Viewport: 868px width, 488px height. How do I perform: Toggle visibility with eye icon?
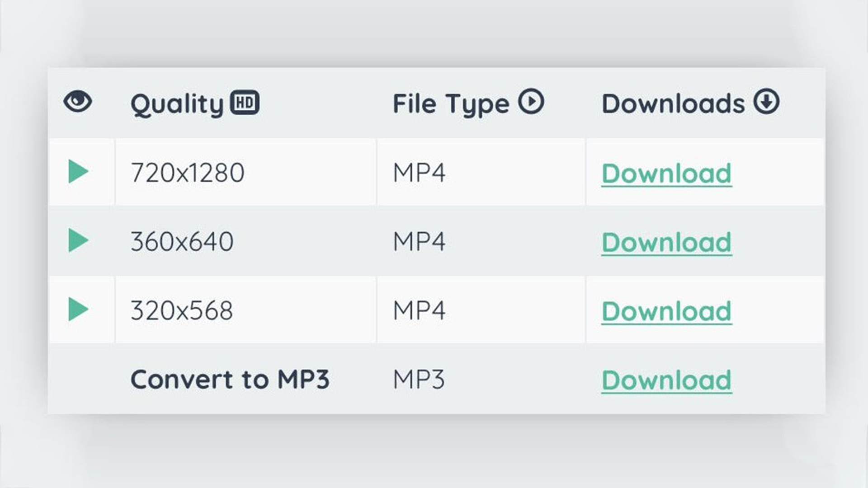(x=77, y=101)
